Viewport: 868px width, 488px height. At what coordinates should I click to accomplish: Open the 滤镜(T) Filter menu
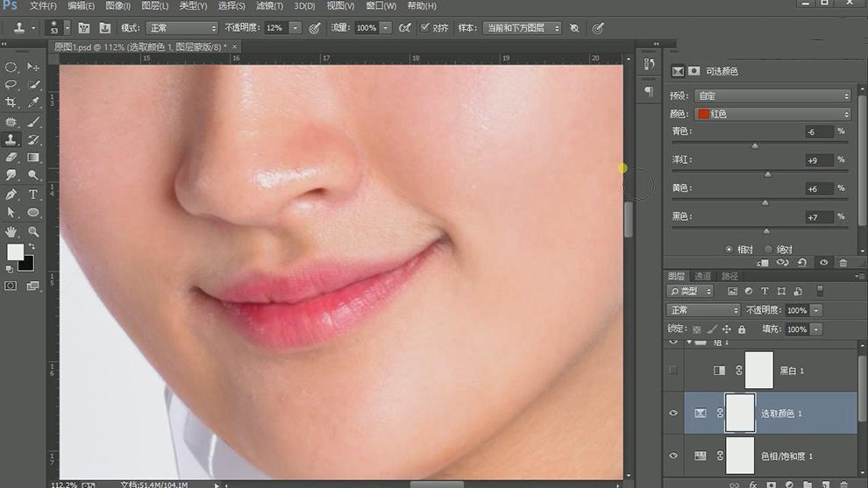click(x=268, y=6)
